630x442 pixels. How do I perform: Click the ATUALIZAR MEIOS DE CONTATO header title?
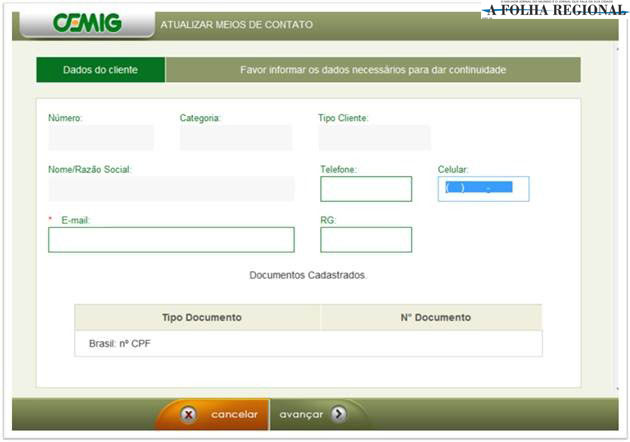click(x=237, y=24)
